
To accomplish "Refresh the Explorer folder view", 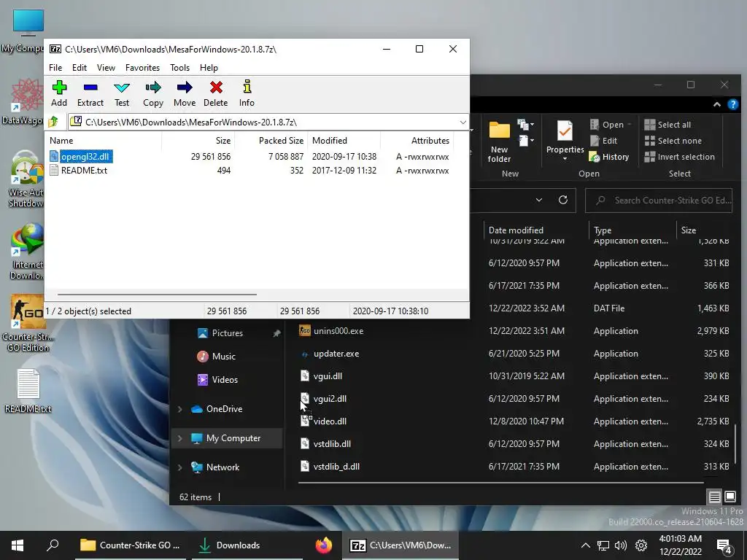I will pos(563,200).
